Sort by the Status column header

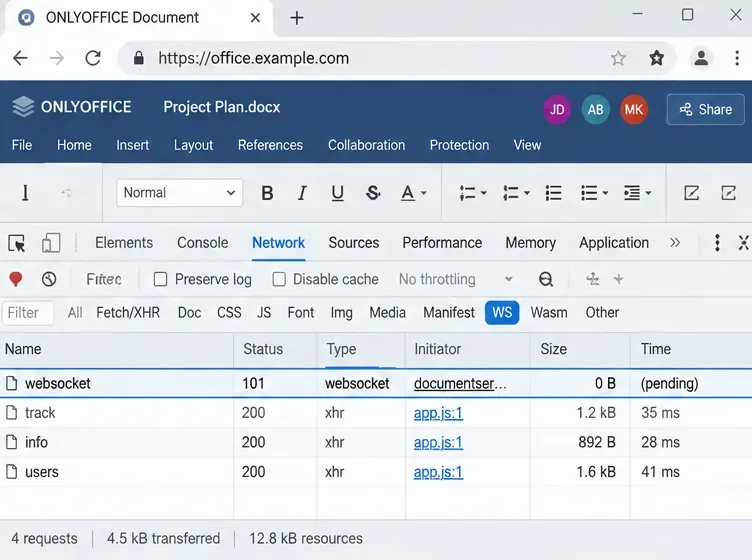(x=263, y=349)
